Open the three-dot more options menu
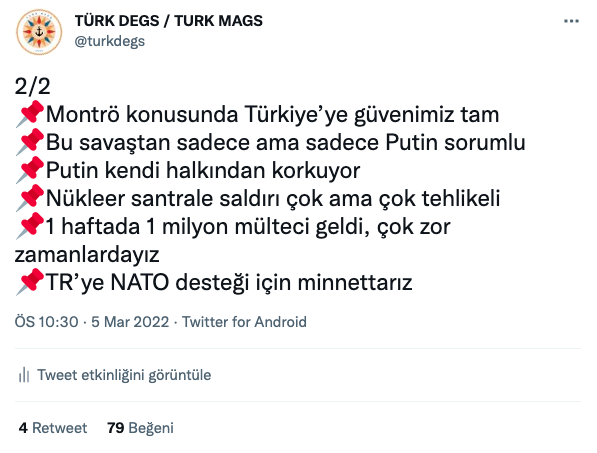 [x=571, y=21]
